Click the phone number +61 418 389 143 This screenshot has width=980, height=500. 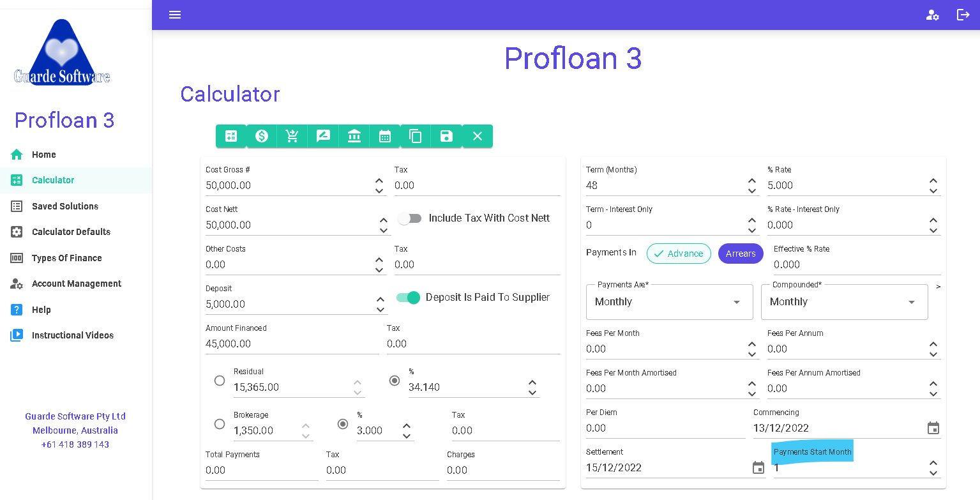75,444
